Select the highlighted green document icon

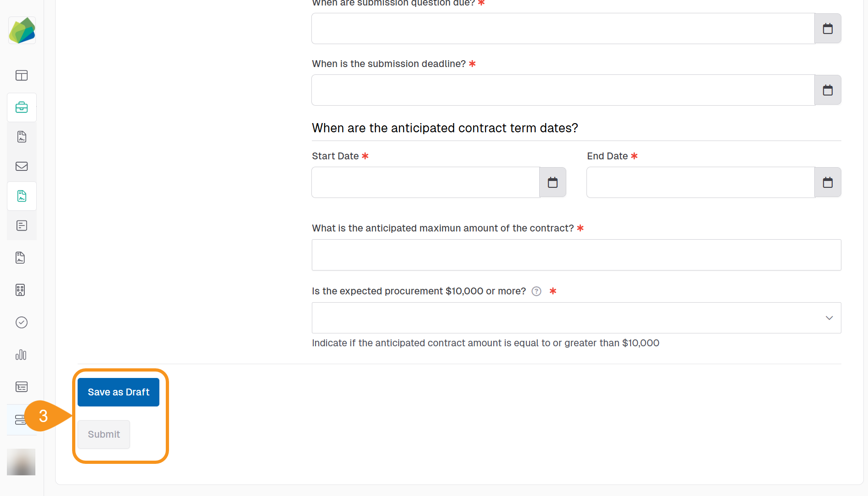coord(22,196)
